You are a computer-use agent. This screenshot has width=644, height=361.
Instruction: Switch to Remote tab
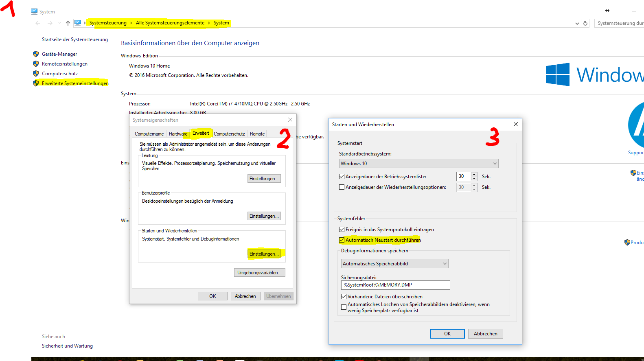pos(257,134)
